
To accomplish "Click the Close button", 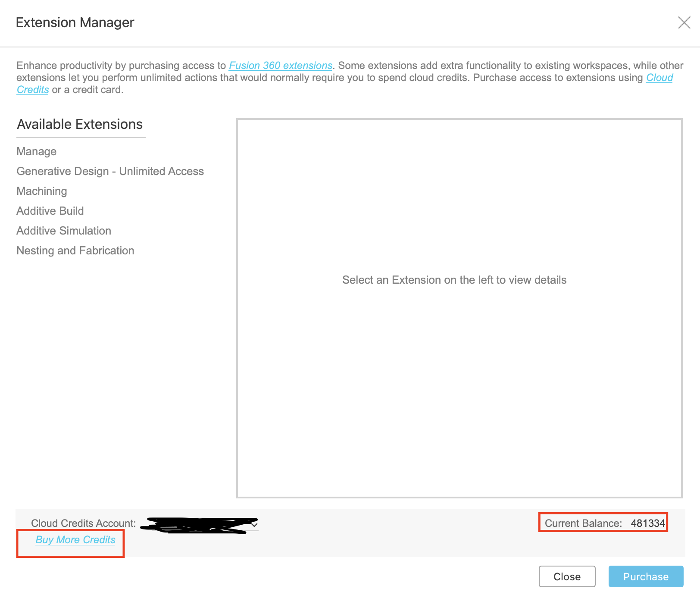I will pyautogui.click(x=567, y=576).
